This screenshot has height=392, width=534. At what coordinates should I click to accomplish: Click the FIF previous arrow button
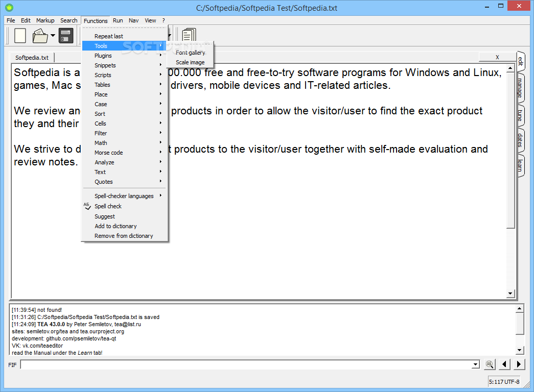(504, 364)
